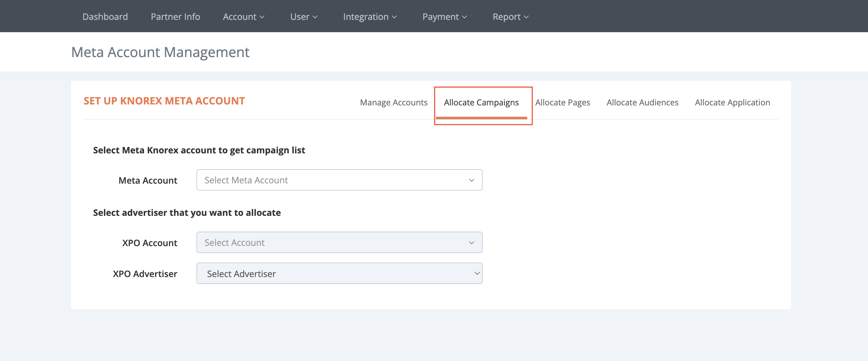Click the Meta Account Management heading
This screenshot has height=361, width=868.
(x=160, y=52)
